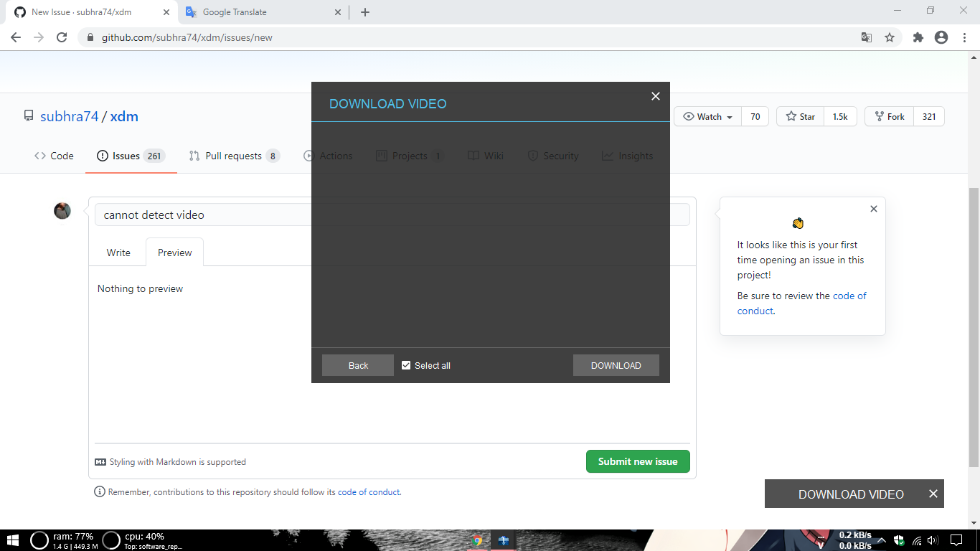Click the Translate this page icon
The width and height of the screenshot is (980, 551).
click(x=867, y=37)
